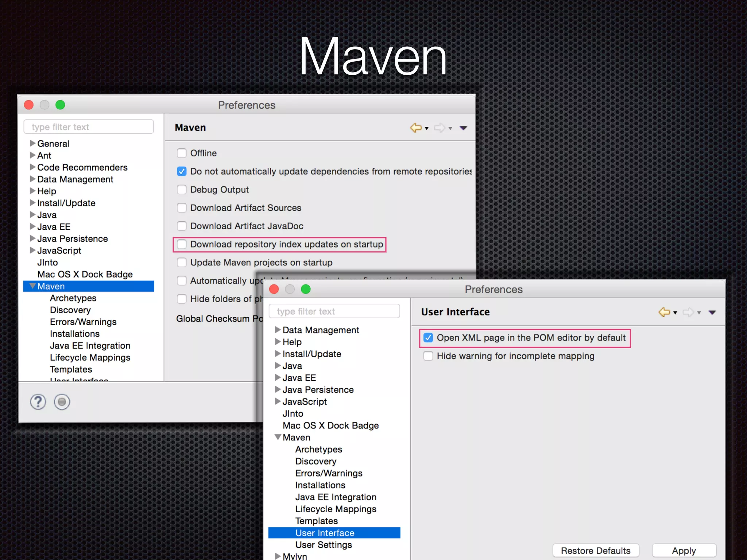Collapse Maven node in front window tree
Screen dimensions: 747x560
coord(278,437)
